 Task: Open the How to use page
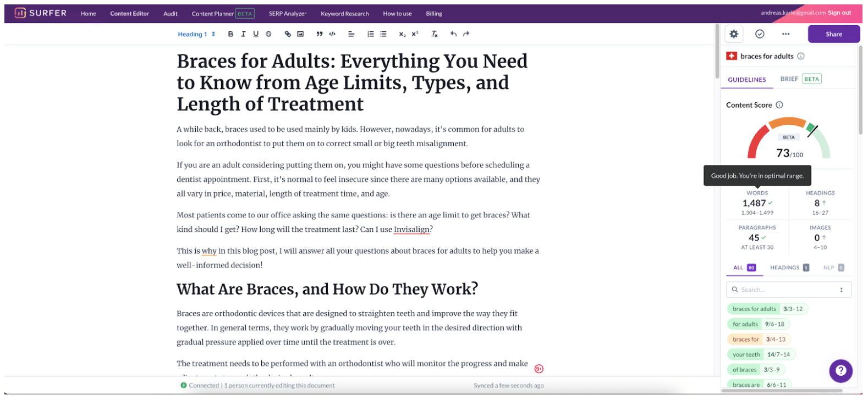point(397,14)
